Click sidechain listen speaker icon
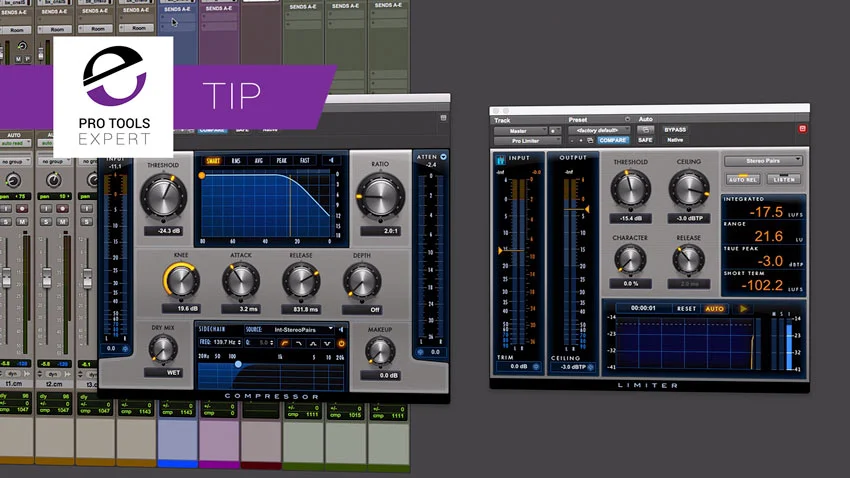 (x=341, y=330)
